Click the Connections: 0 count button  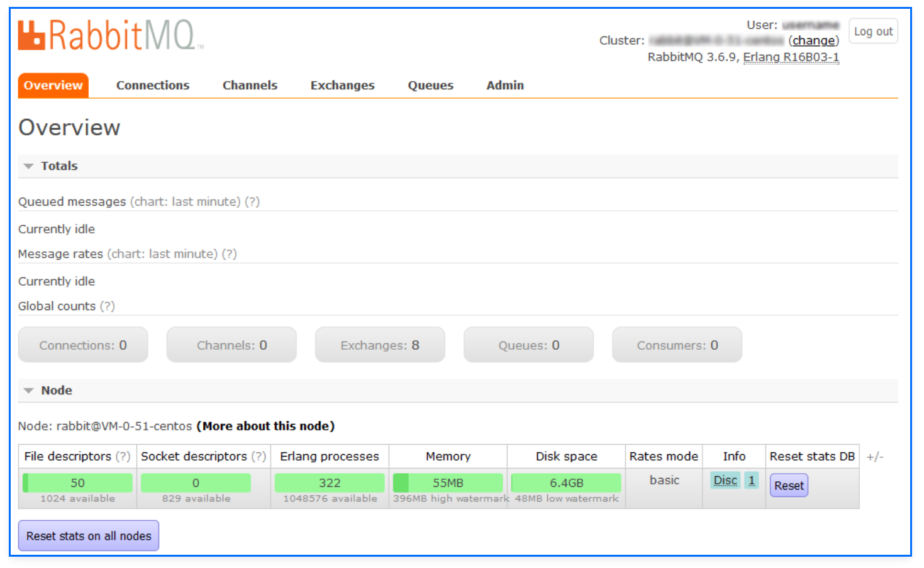tap(83, 345)
